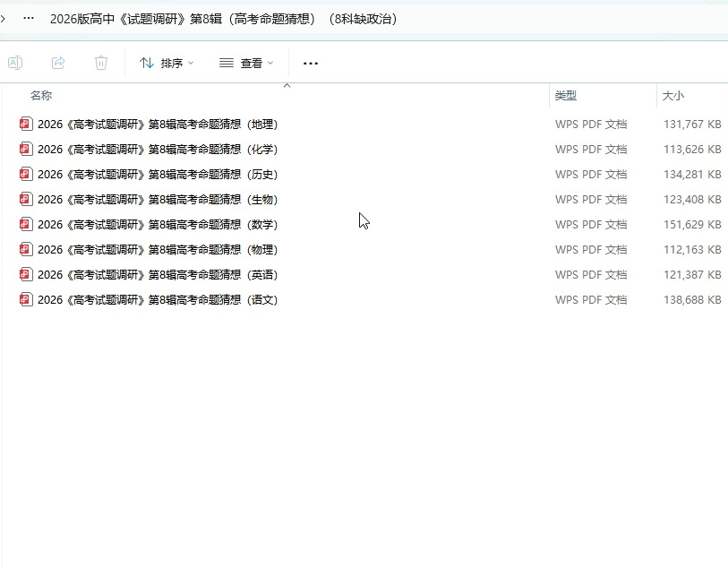Click the current folder name in address bar
The image size is (728, 568).
pyautogui.click(x=224, y=19)
